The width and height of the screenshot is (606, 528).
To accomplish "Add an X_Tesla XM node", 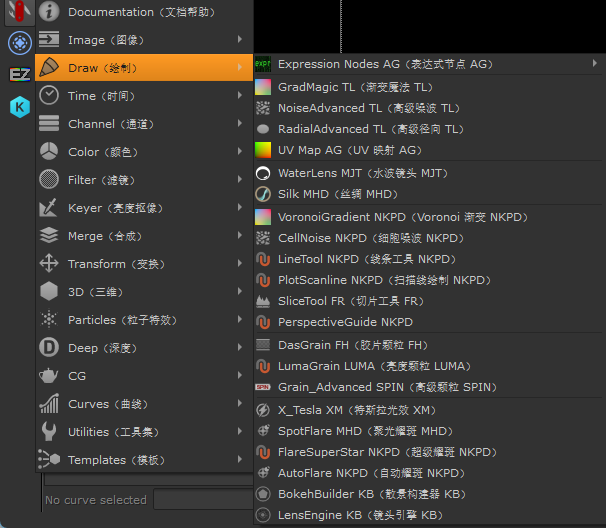I will pos(428,410).
